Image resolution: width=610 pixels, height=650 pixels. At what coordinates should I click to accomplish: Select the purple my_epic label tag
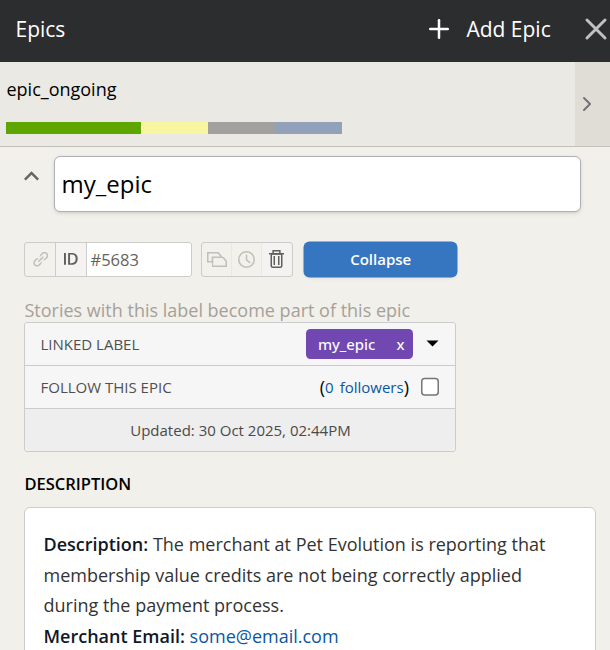(347, 345)
